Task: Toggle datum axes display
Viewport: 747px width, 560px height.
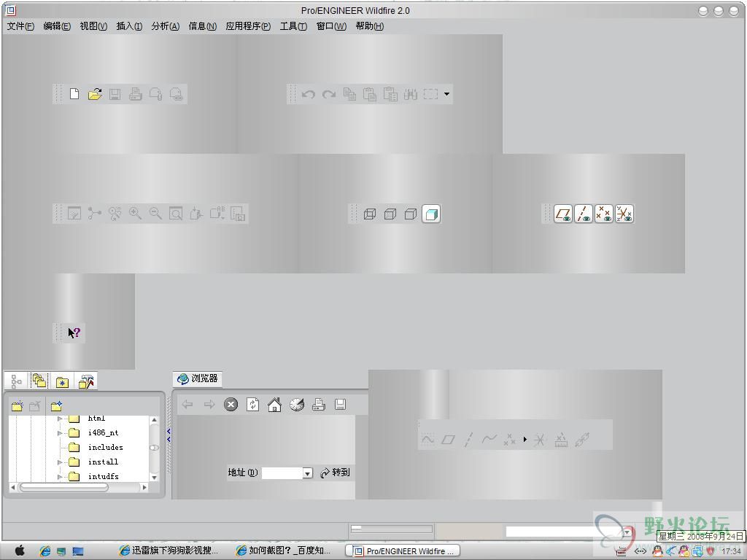Action: 584,214
